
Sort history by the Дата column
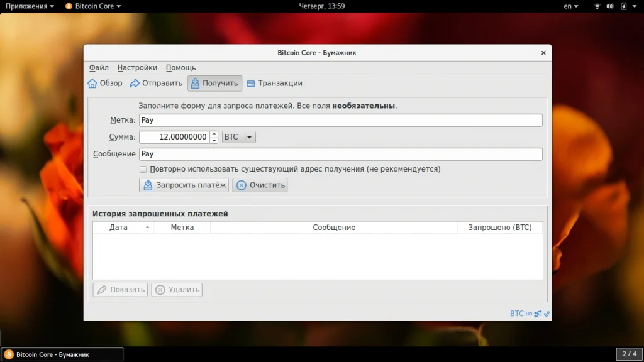coord(123,228)
